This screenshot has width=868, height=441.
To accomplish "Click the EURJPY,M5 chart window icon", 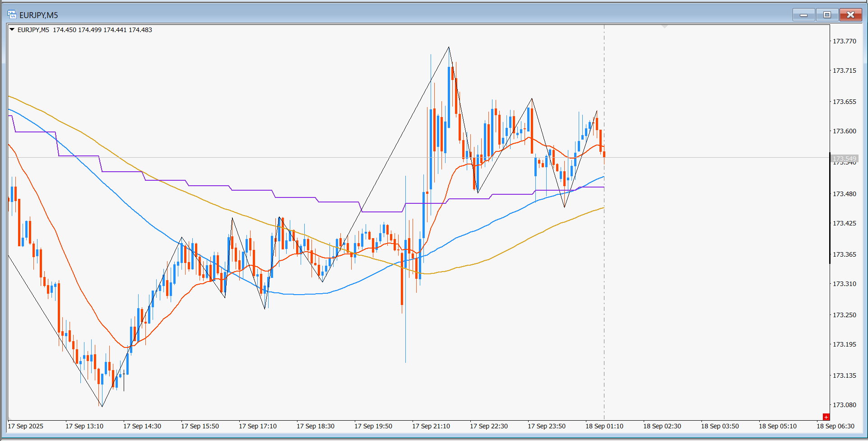I will (12, 15).
